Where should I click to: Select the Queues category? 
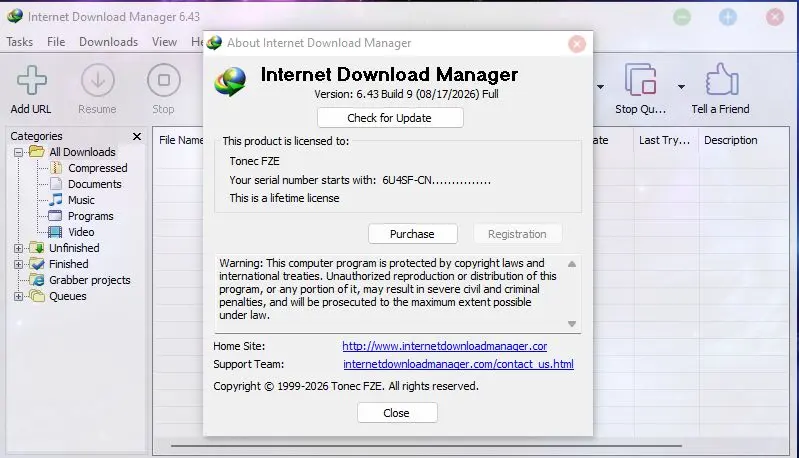click(x=67, y=296)
